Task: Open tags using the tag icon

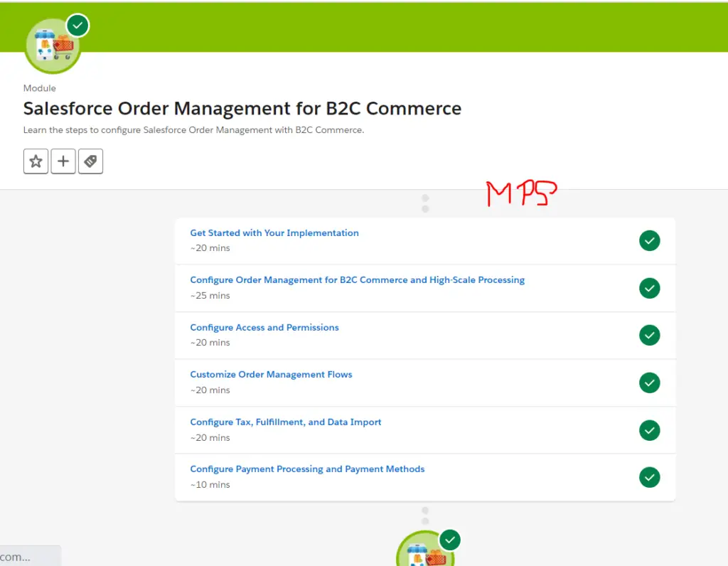Action: pyautogui.click(x=90, y=161)
